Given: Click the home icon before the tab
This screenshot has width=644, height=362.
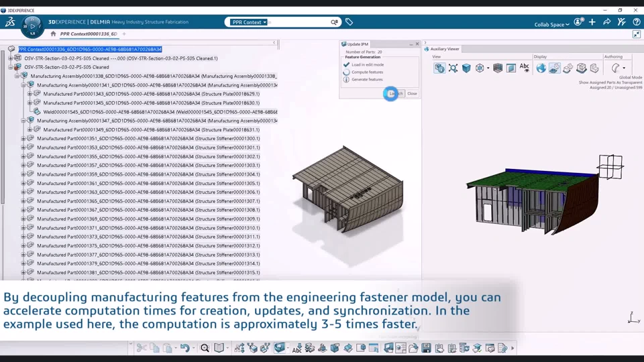Looking at the screenshot, I should click(53, 34).
